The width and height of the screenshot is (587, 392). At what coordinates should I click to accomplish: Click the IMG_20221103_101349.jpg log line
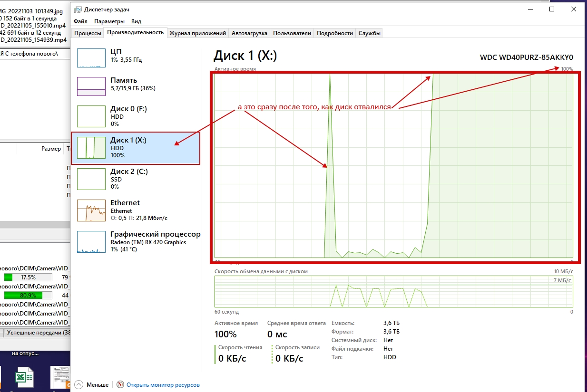(x=32, y=11)
